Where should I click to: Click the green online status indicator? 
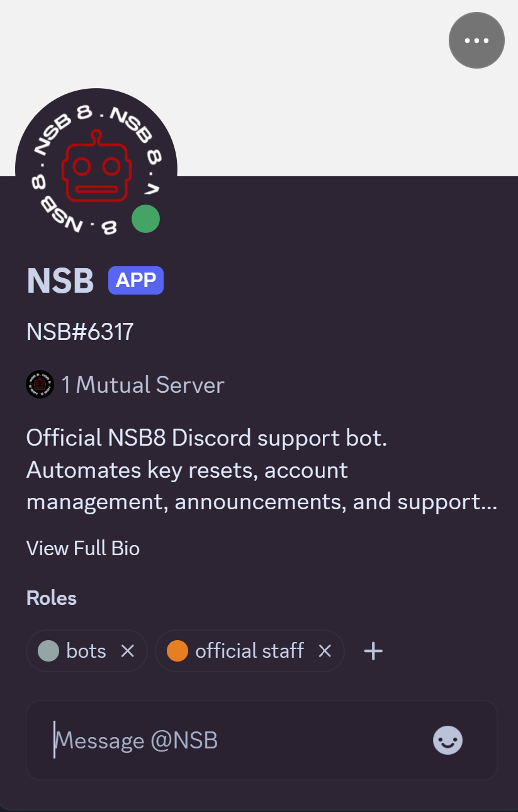point(145,219)
